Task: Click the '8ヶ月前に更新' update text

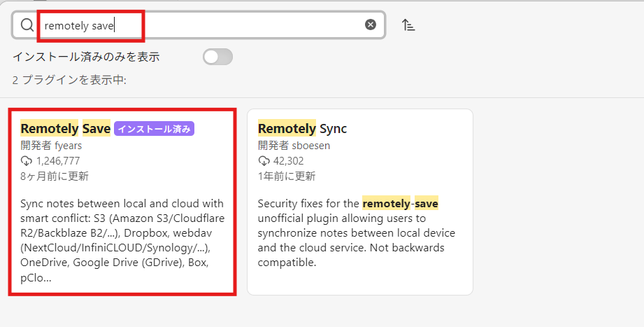Action: click(x=55, y=176)
